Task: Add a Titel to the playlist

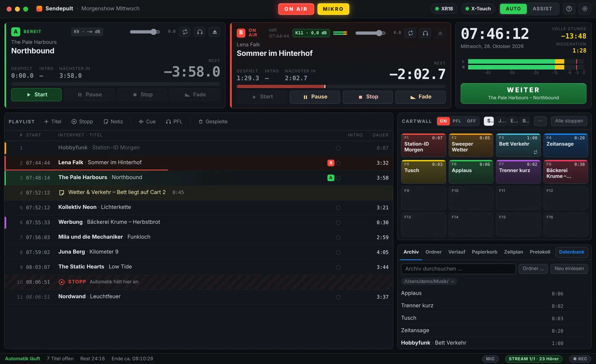Action: point(53,122)
